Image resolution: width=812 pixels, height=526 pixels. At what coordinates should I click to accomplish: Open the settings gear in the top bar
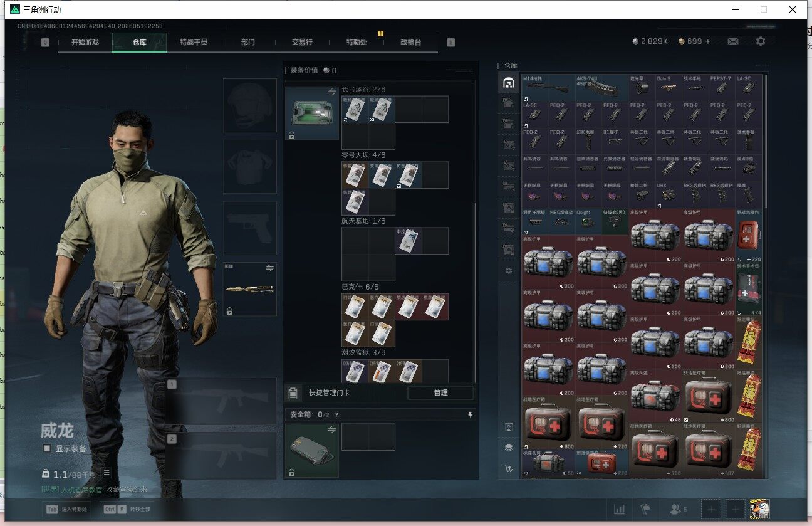[x=761, y=41]
